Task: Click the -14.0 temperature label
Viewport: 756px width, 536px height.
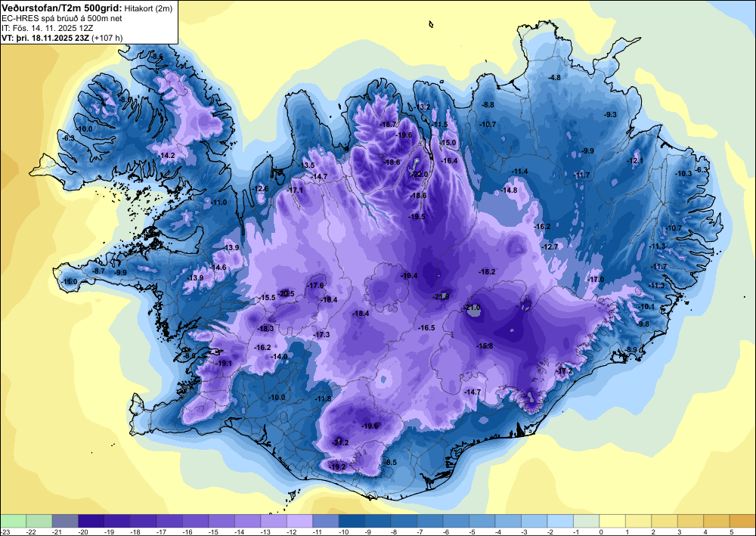Action: [x=280, y=356]
